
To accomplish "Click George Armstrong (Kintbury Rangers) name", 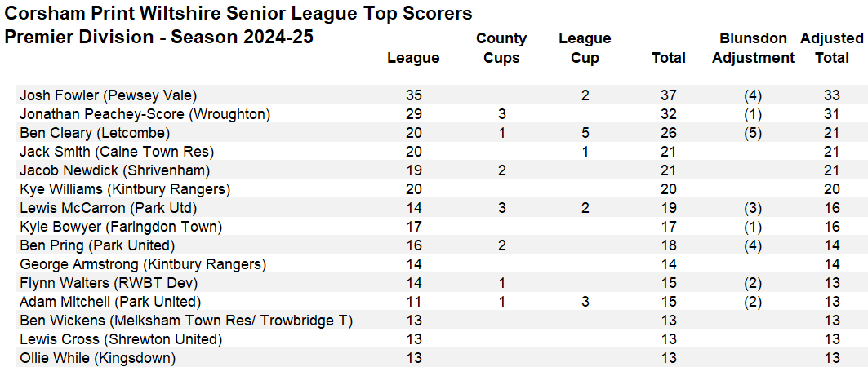I will pos(143,264).
